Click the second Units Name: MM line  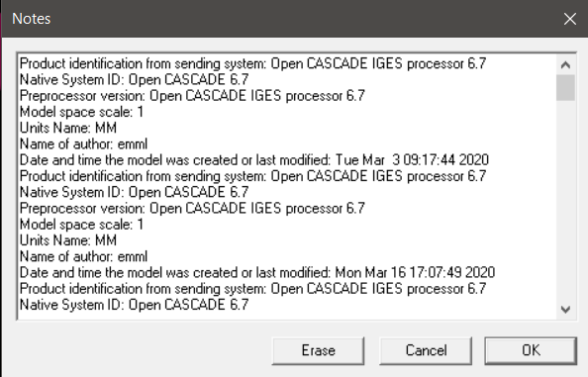[x=68, y=240]
